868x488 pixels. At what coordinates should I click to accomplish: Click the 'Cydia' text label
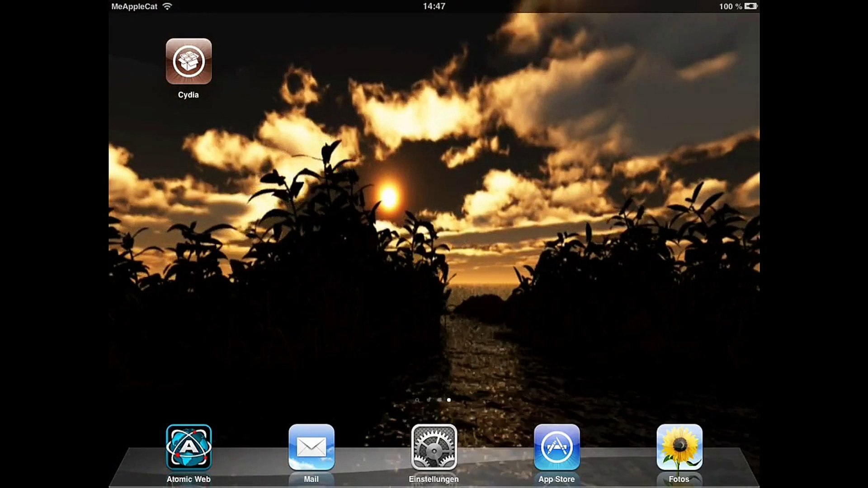[x=188, y=95]
